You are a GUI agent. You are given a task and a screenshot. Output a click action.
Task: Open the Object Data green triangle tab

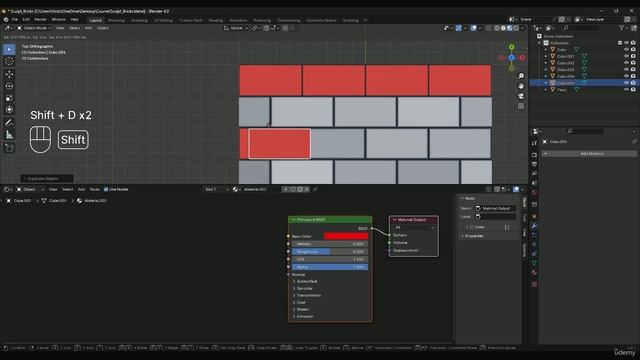click(534, 263)
